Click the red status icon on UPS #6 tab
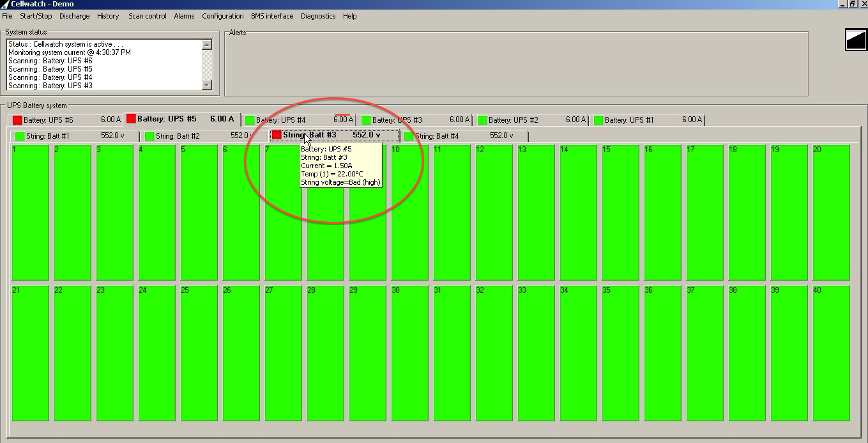Viewport: 868px width, 443px height. coord(17,120)
